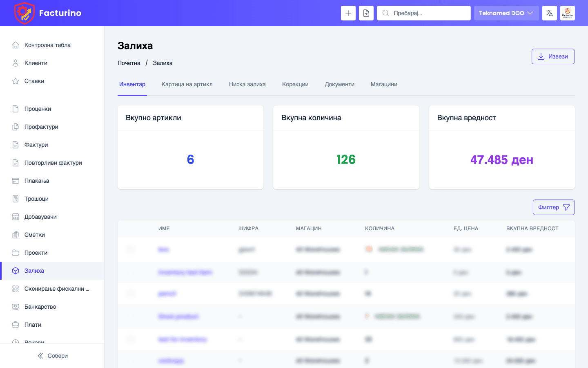
Task: Expand the Teknomed DOO company dropdown
Action: pos(506,13)
